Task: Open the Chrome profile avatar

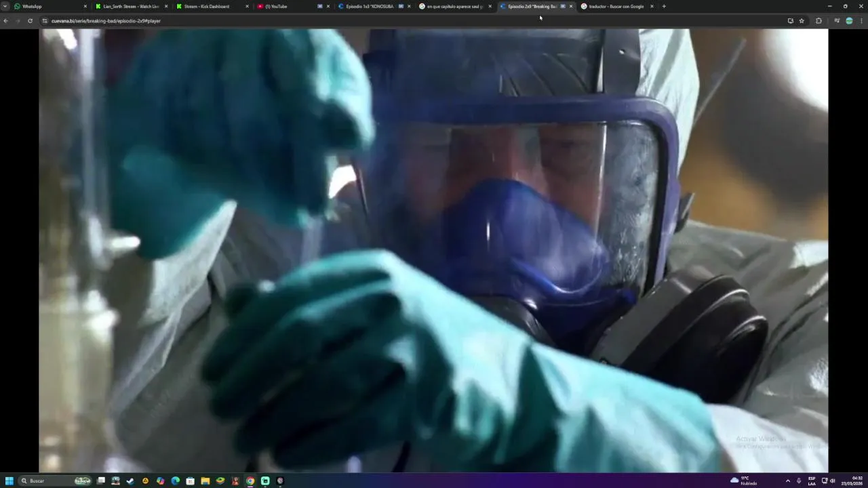Action: coord(849,21)
